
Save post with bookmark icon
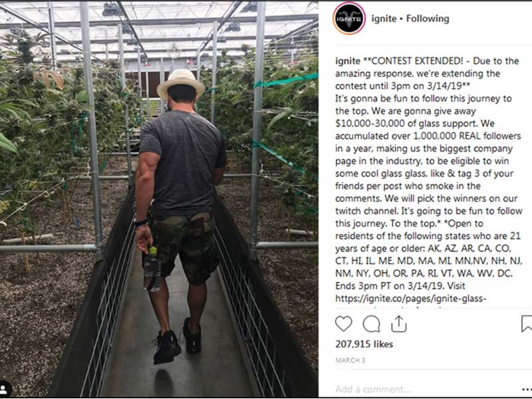(x=526, y=323)
